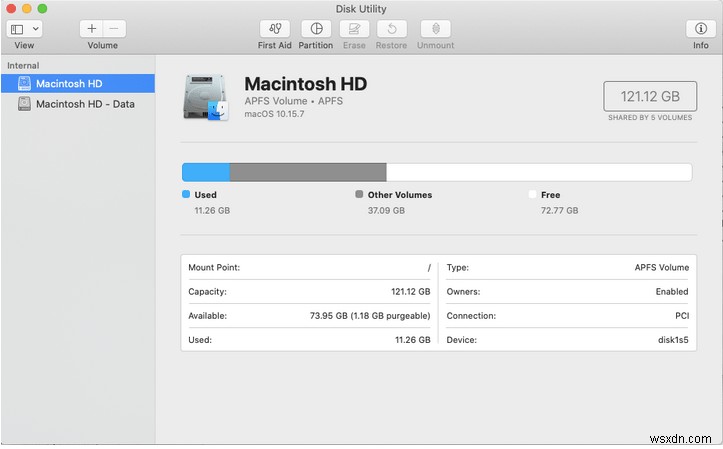This screenshot has width=723, height=449.
Task: Remove volume with the minus button
Action: pyautogui.click(x=114, y=29)
